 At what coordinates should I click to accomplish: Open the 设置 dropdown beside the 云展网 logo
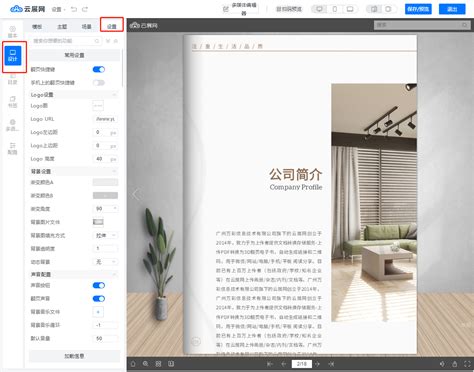click(x=58, y=9)
